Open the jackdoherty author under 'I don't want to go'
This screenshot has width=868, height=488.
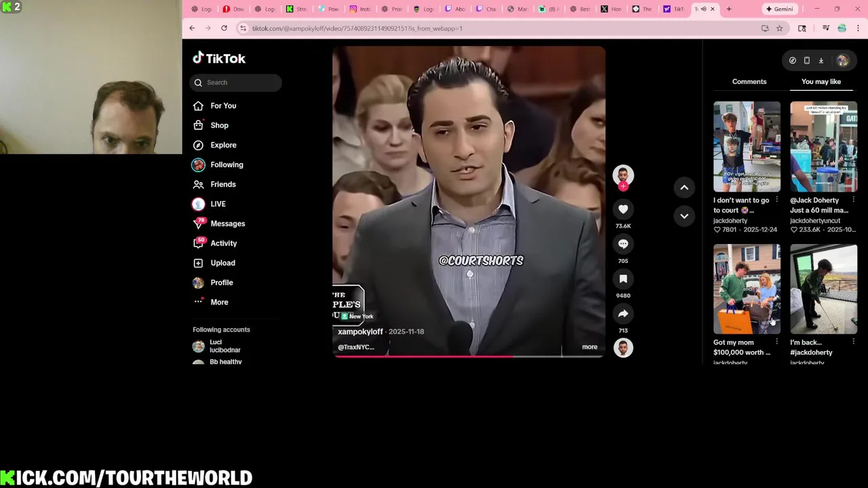(x=730, y=221)
